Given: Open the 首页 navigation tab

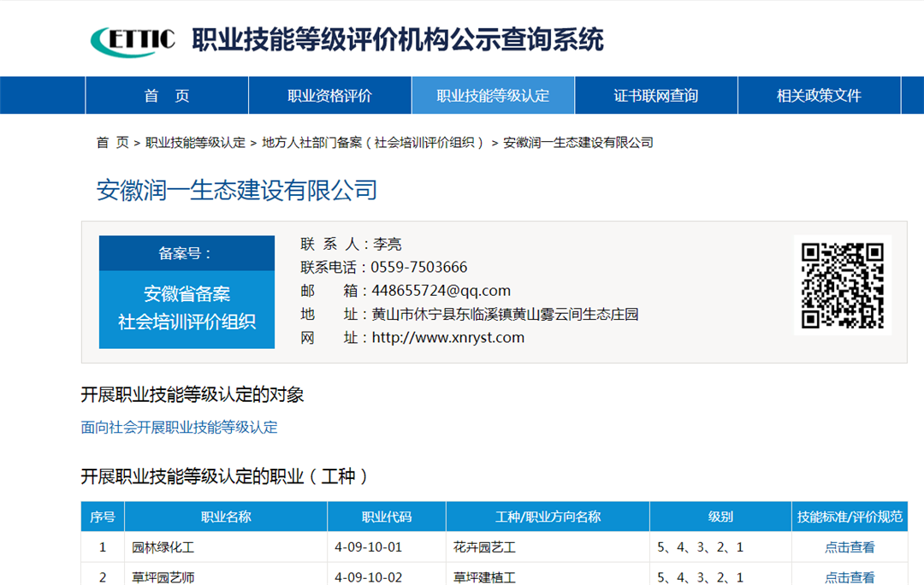Looking at the screenshot, I should coord(168,96).
